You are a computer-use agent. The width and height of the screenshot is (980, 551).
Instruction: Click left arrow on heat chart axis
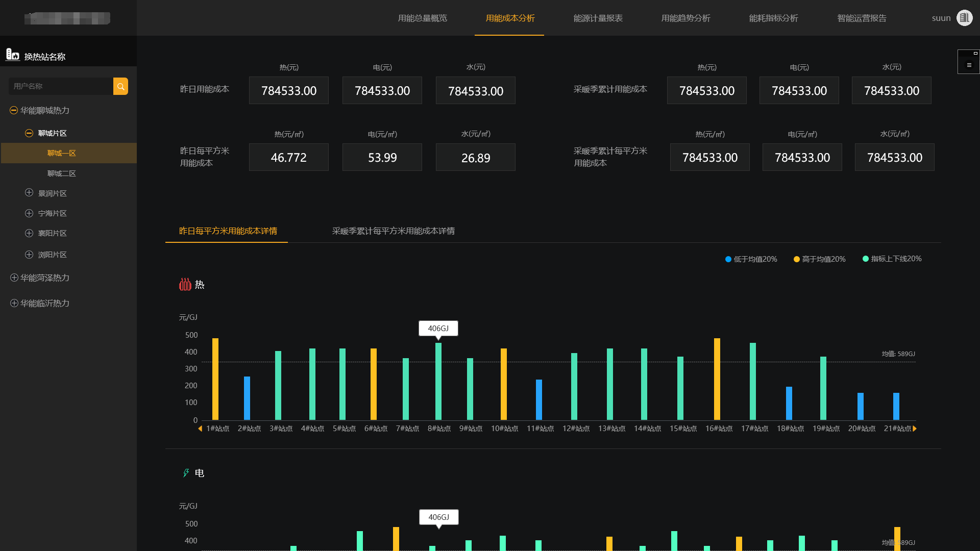(200, 429)
